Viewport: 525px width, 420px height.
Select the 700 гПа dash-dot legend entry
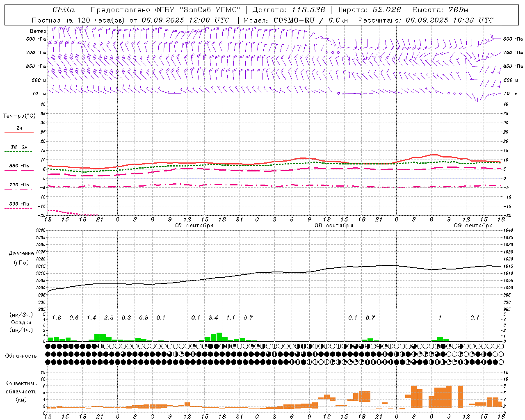click(x=19, y=187)
